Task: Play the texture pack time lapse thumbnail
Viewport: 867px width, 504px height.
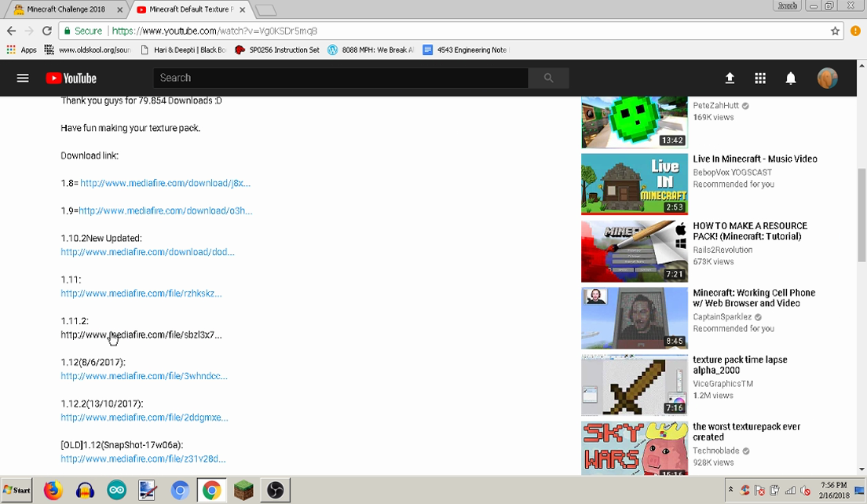Action: tap(635, 385)
